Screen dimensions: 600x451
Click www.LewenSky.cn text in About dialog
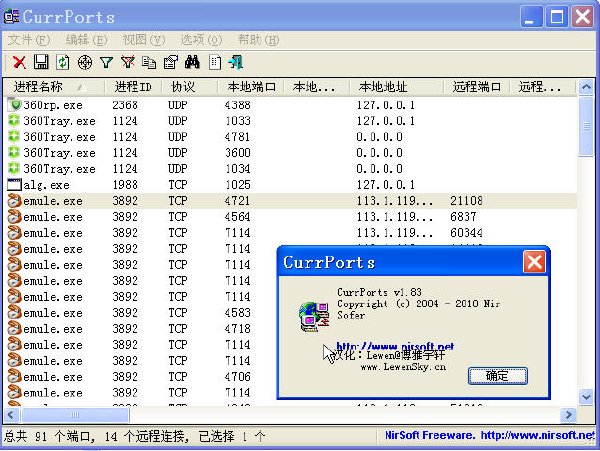[x=403, y=367]
